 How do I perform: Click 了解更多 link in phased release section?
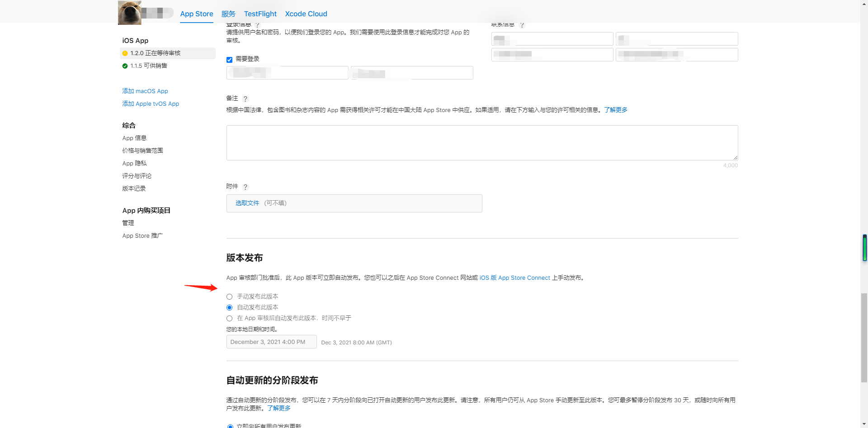coord(279,409)
